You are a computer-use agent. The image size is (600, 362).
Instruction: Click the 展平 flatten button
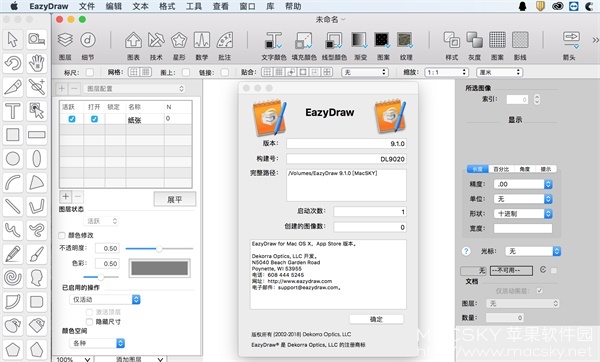pyautogui.click(x=174, y=199)
